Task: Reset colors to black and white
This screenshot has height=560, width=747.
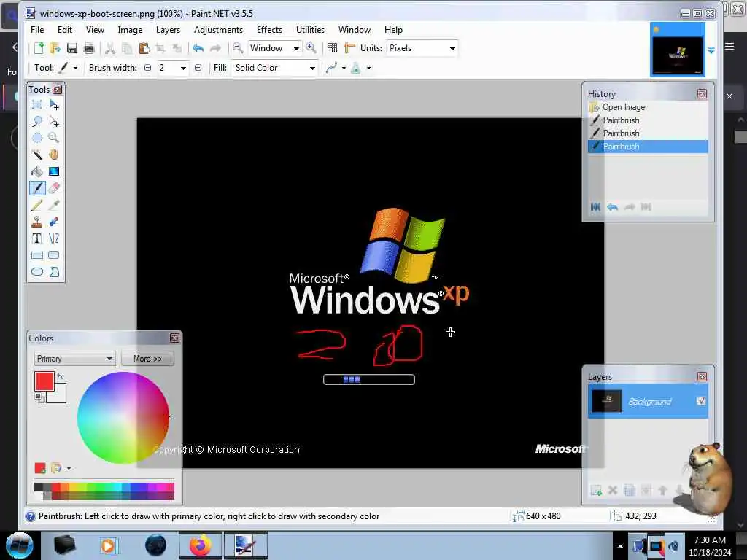Action: pyautogui.click(x=38, y=396)
